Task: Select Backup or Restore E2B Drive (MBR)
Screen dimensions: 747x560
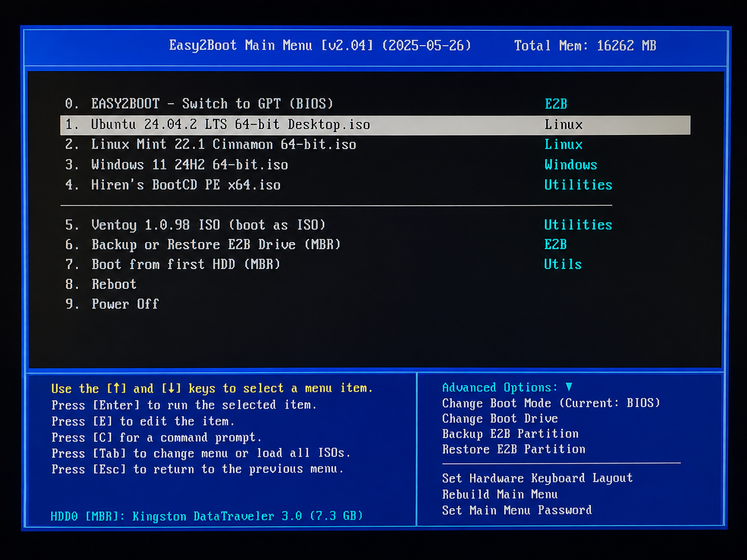Action: (203, 244)
